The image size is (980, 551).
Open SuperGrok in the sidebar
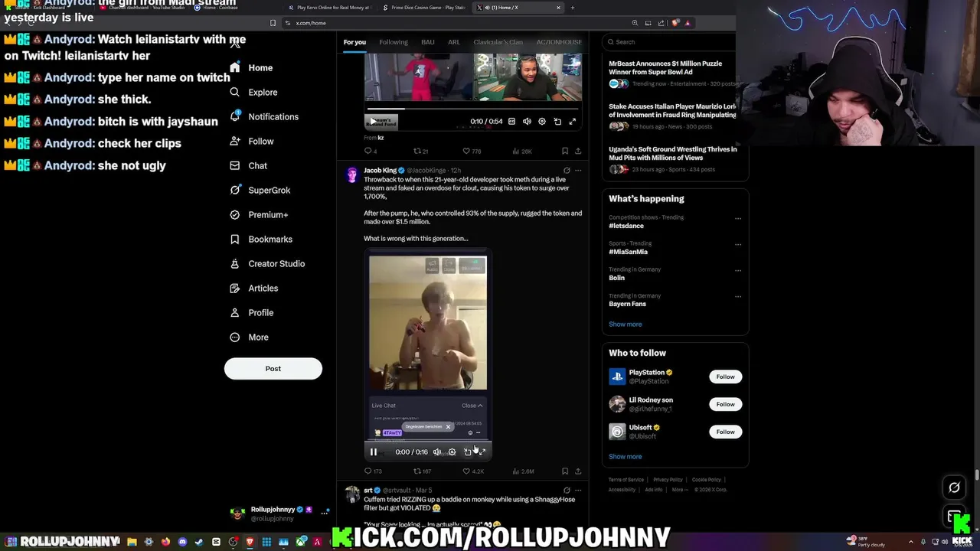[x=260, y=190]
